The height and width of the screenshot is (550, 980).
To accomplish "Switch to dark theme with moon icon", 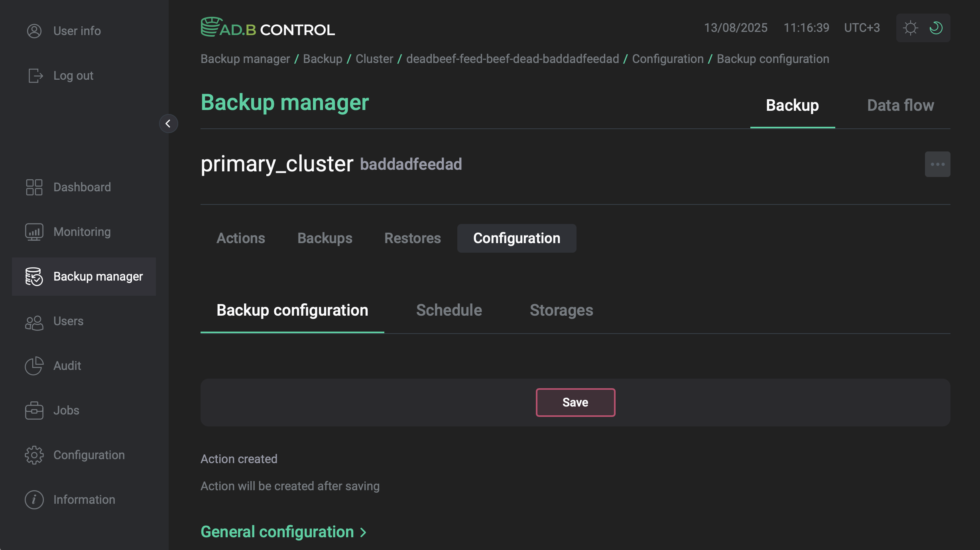I will (x=936, y=27).
